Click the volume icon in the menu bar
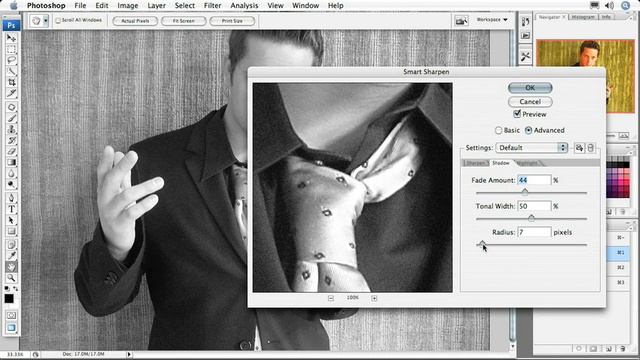The width and height of the screenshot is (640, 360). [609, 5]
